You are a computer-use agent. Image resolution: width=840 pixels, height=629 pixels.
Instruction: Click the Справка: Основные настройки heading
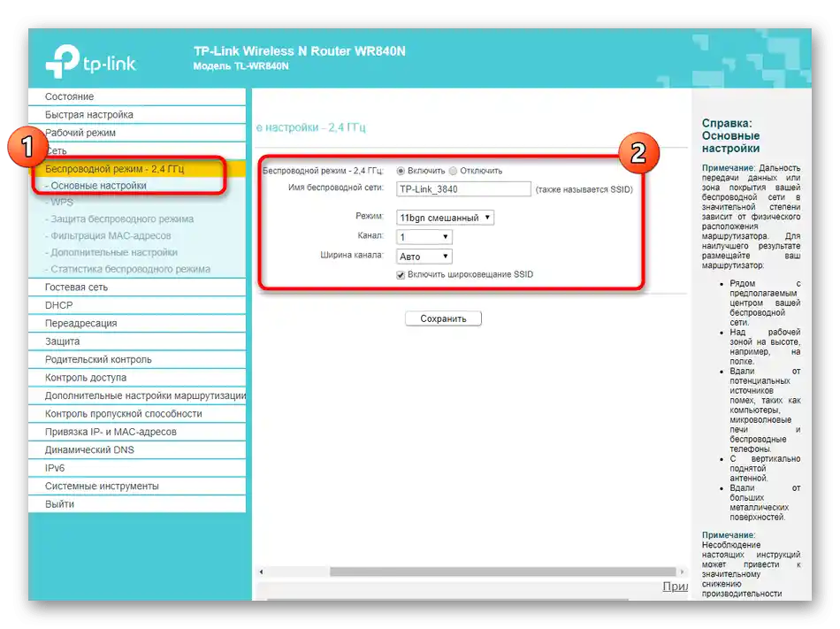(730, 136)
